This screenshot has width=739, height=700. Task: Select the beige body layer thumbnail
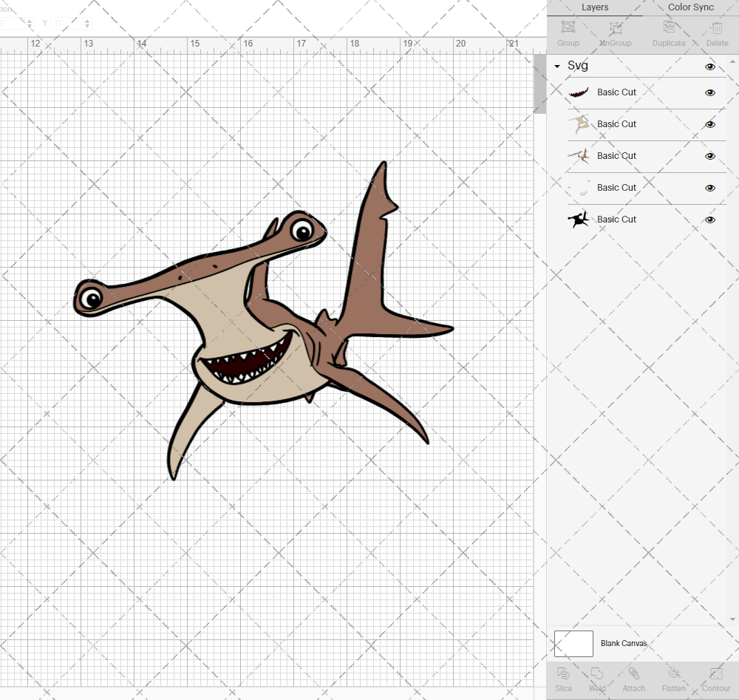[579, 124]
